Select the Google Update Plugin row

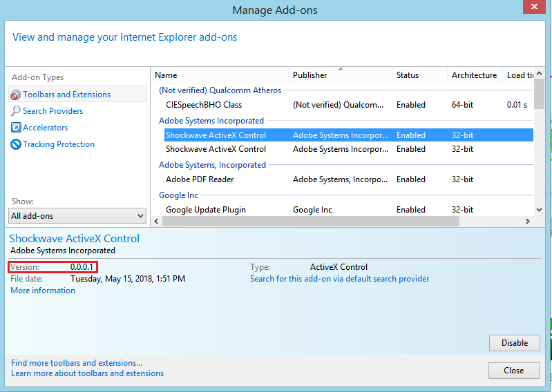(x=348, y=210)
